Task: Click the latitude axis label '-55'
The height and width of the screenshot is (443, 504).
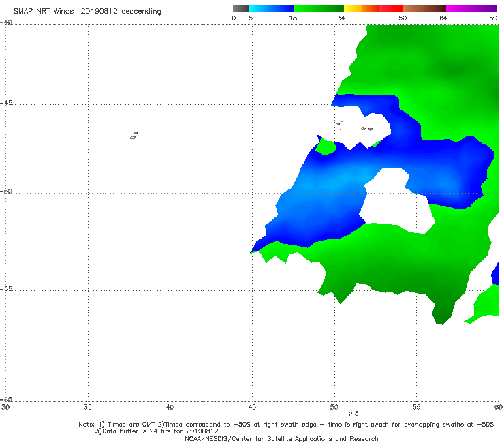Action: coord(6,288)
